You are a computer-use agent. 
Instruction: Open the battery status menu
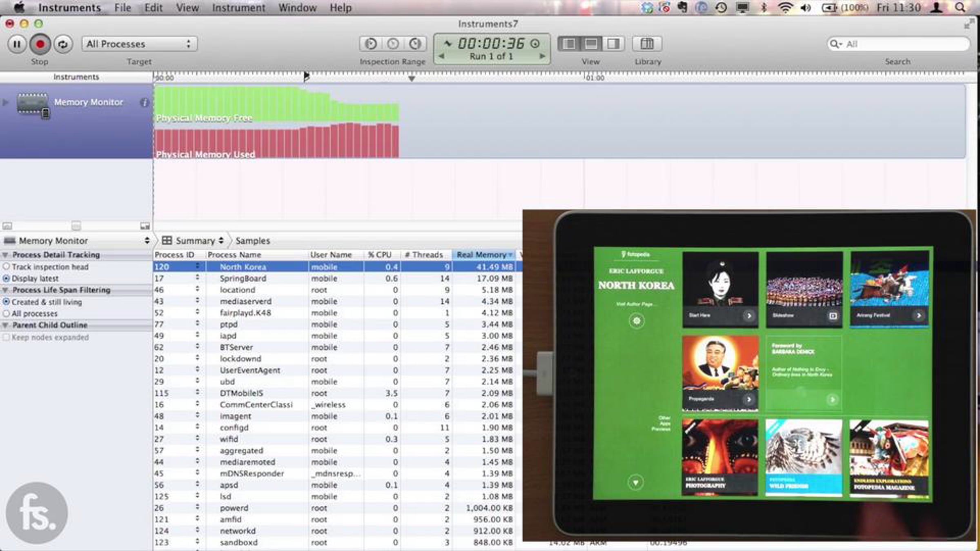pyautogui.click(x=844, y=7)
